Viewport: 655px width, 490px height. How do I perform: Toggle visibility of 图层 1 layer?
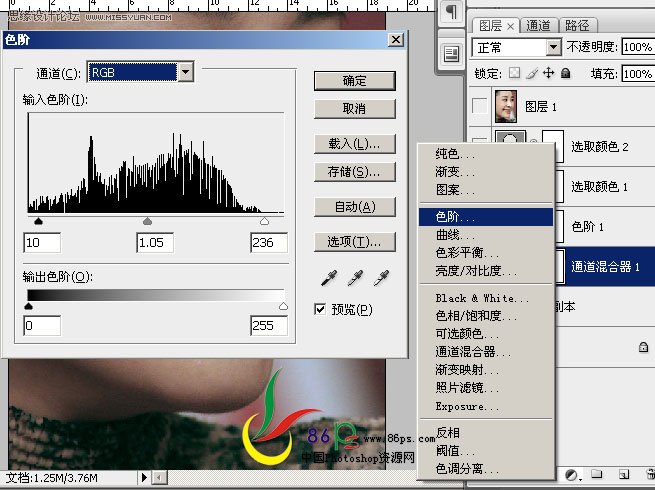(x=479, y=106)
